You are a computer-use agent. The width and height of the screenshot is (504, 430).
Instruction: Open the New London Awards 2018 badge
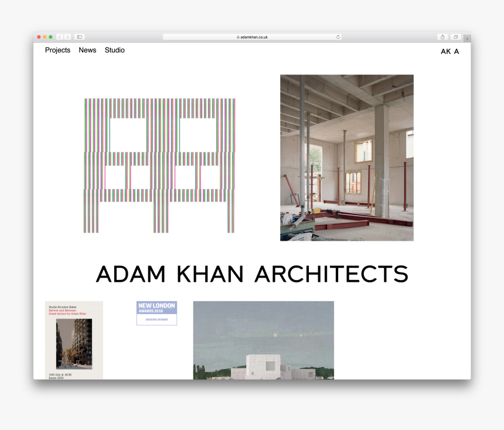tap(156, 313)
